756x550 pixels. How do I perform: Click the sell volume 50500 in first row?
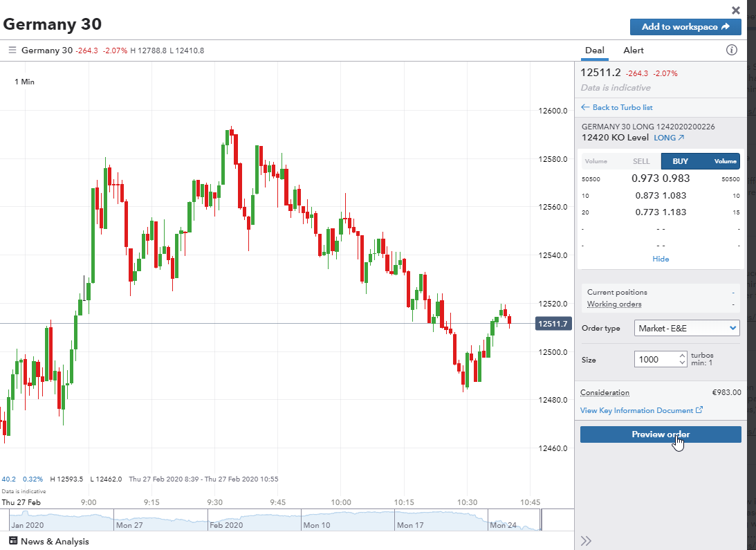(x=591, y=179)
